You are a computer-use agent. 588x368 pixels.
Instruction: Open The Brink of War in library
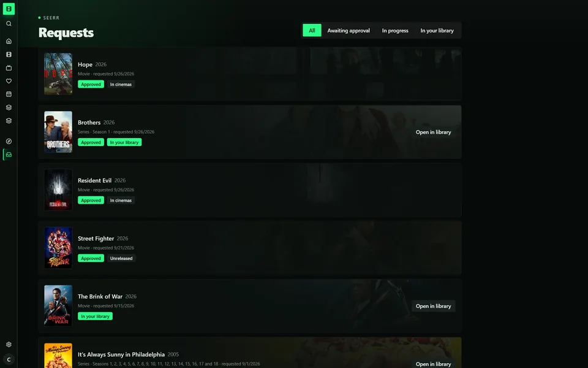pyautogui.click(x=433, y=306)
